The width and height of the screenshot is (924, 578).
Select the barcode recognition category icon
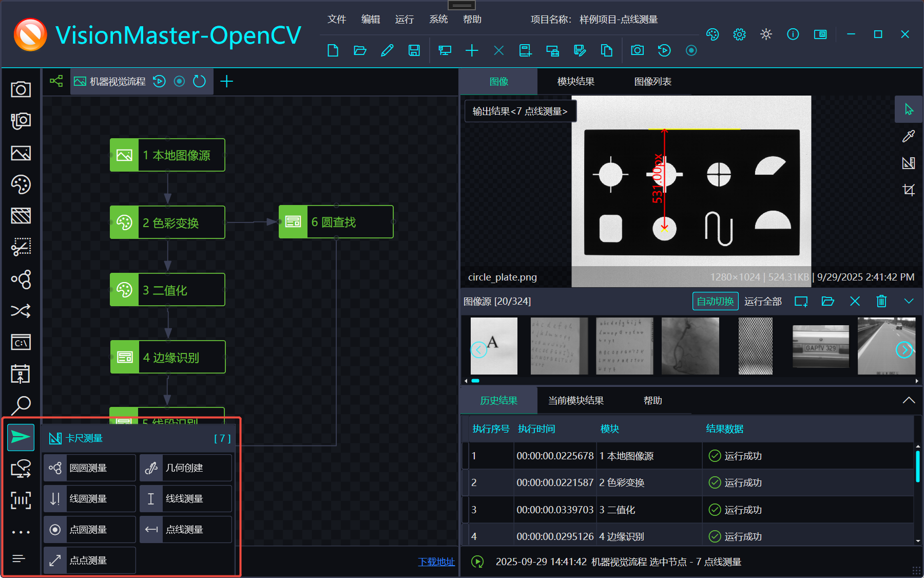point(21,500)
